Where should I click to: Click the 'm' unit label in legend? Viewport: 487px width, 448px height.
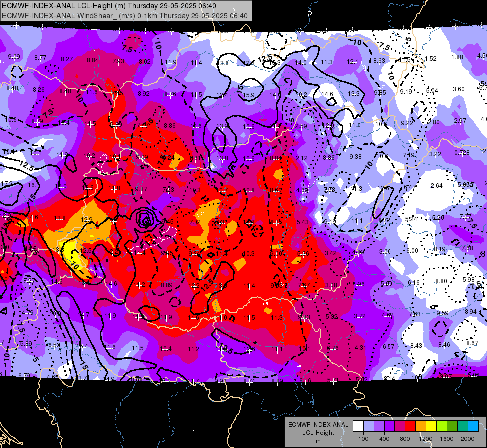[318, 441]
